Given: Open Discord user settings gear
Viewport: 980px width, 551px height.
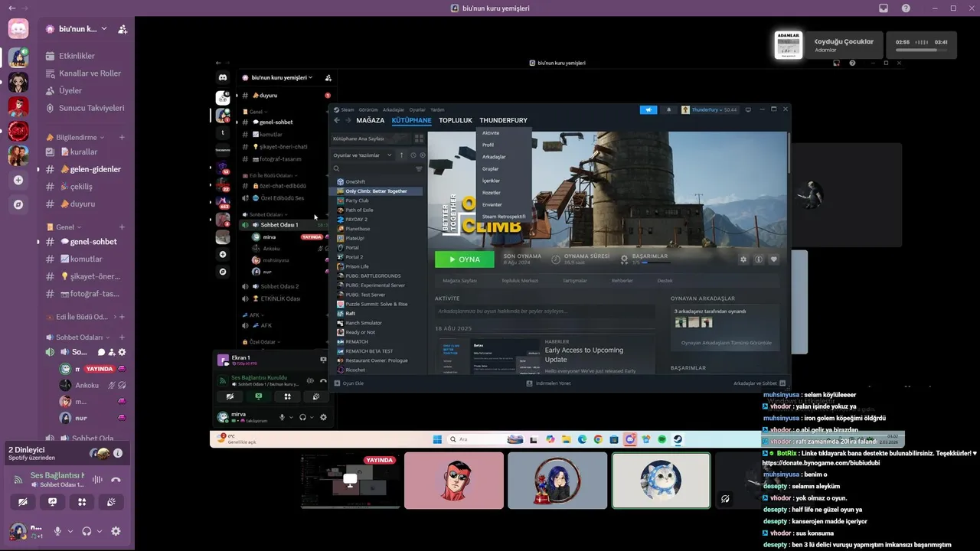Looking at the screenshot, I should (116, 531).
